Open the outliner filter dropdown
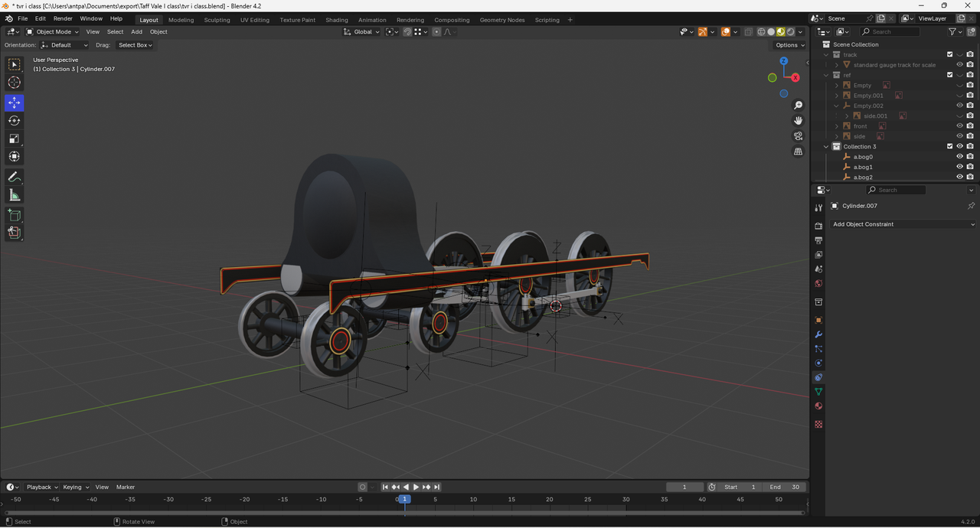The image size is (980, 528). pyautogui.click(x=955, y=31)
